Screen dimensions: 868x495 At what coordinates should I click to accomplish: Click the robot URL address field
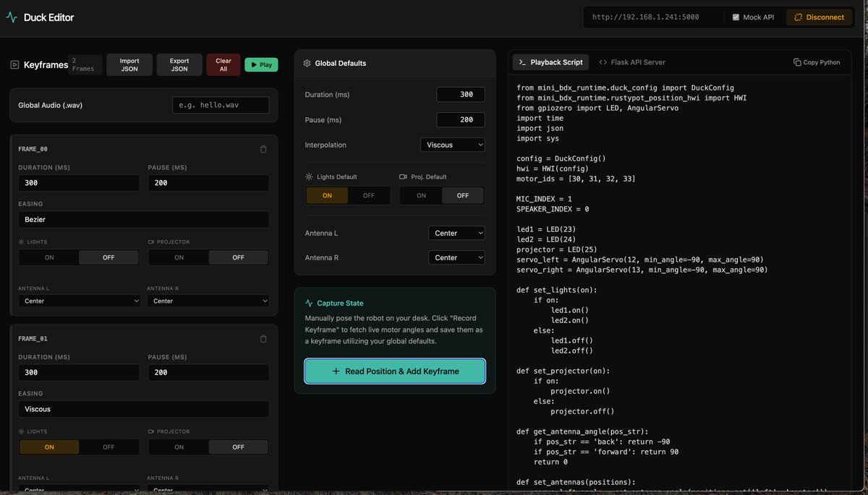pos(652,17)
